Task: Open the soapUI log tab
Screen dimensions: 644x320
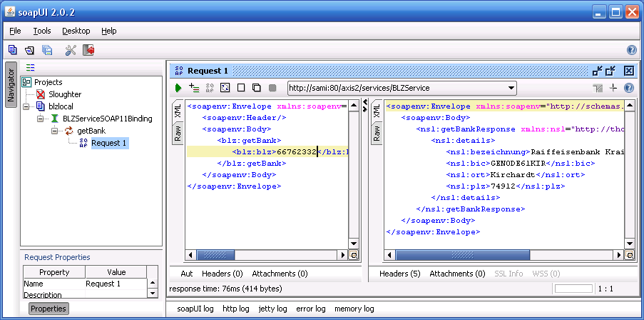Action: [195, 309]
